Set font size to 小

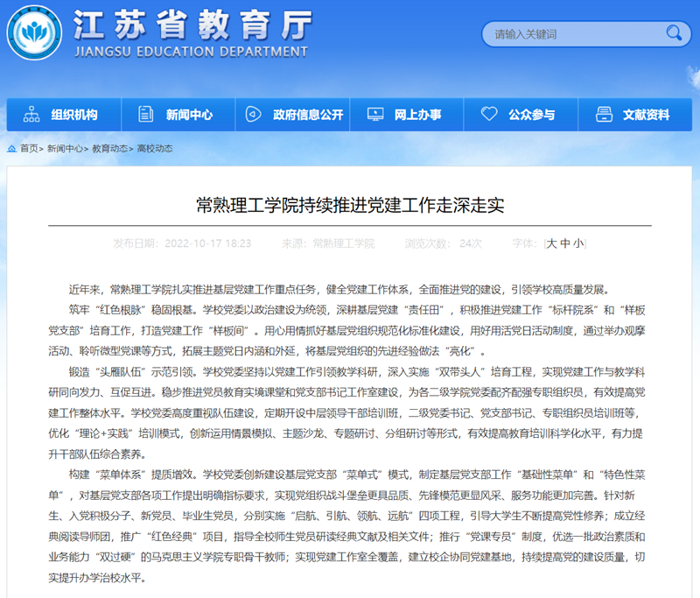[578, 244]
